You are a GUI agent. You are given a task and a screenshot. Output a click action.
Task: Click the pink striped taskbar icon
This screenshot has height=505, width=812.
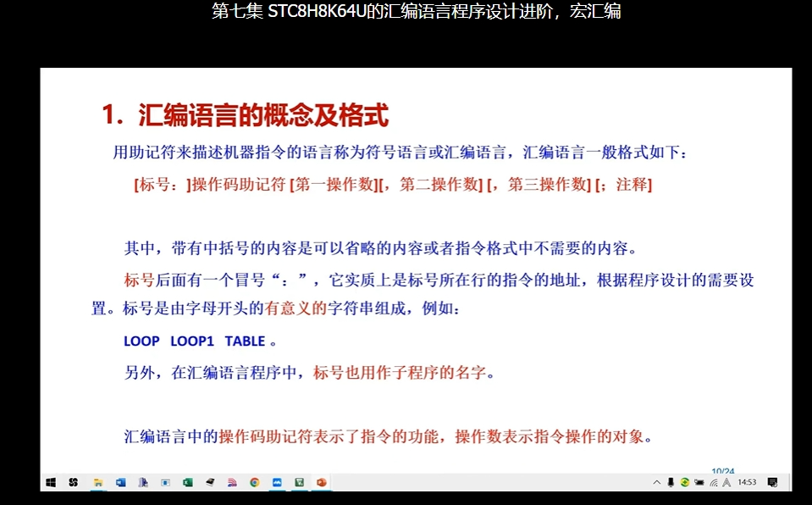coord(232,483)
